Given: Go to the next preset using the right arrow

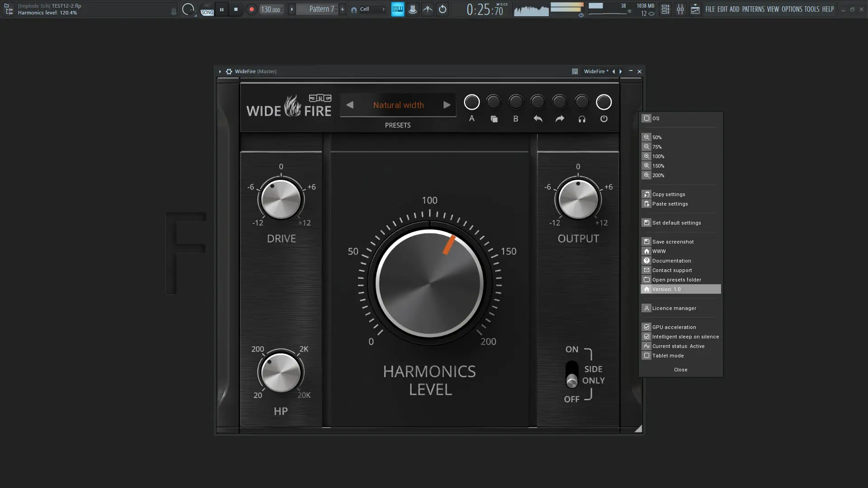Looking at the screenshot, I should (x=447, y=105).
